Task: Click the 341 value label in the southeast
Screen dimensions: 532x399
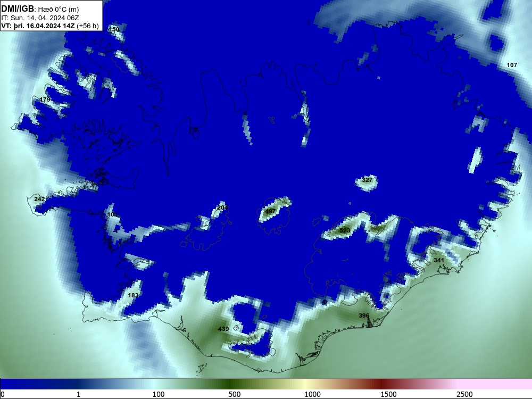Action: pyautogui.click(x=439, y=260)
